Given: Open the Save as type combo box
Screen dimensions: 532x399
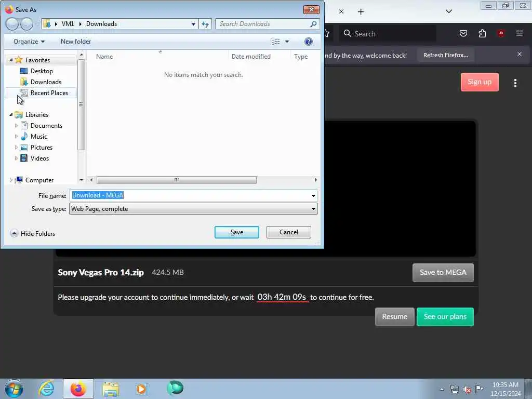Looking at the screenshot, I should pos(193,209).
